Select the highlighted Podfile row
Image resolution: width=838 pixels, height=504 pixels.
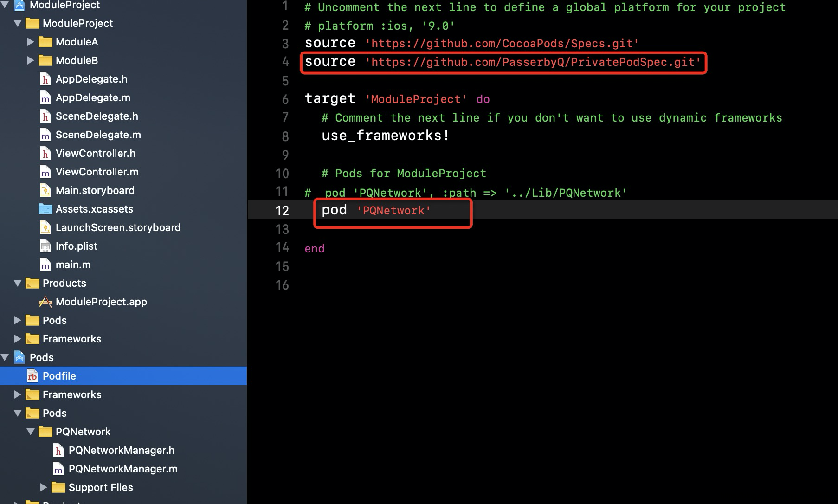coord(123,376)
